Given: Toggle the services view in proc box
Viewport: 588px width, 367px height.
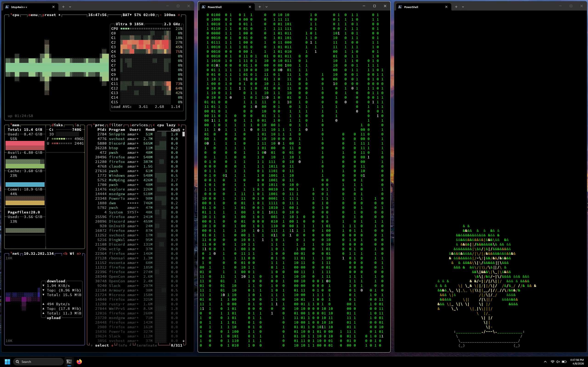Looking at the screenshot, I should (x=139, y=125).
